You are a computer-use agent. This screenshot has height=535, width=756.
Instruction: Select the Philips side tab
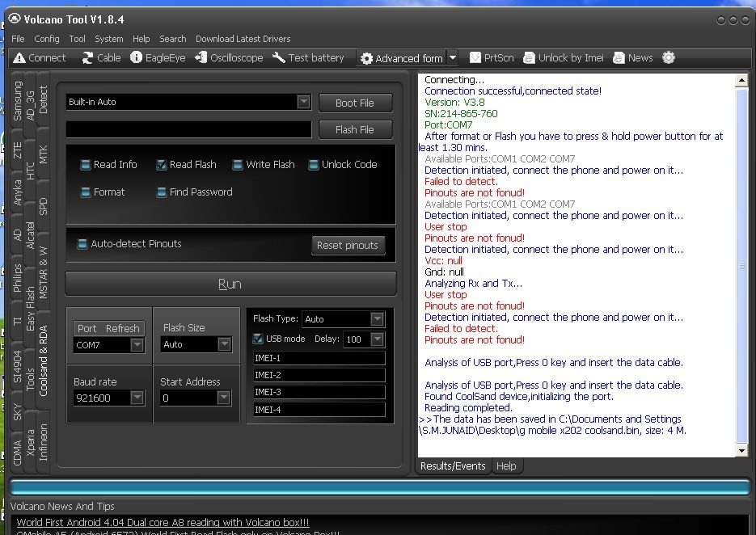pos(17,278)
